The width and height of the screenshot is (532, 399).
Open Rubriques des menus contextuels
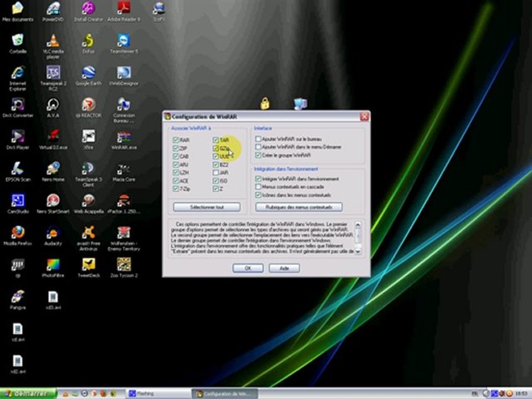(299, 207)
